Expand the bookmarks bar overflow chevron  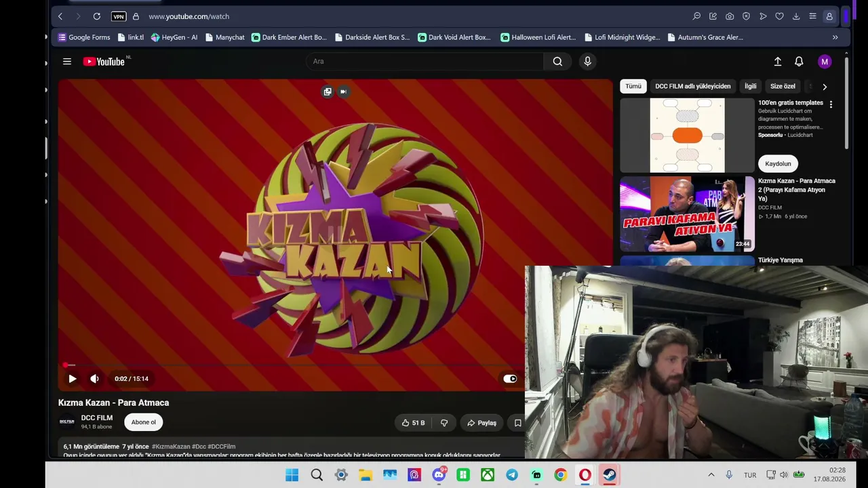(835, 37)
